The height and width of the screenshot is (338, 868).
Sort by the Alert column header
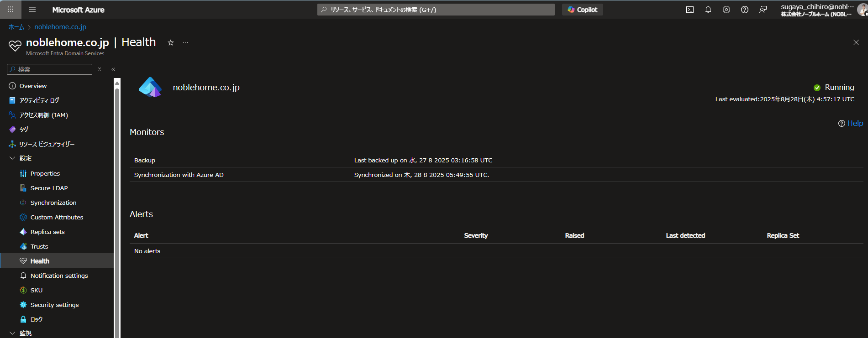tap(141, 235)
